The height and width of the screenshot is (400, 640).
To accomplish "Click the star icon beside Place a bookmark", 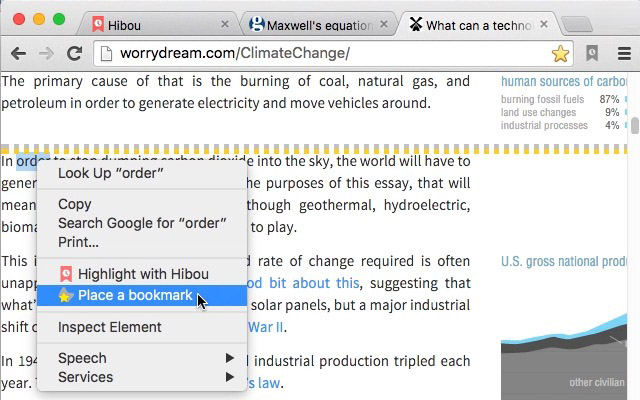I will coord(65,296).
